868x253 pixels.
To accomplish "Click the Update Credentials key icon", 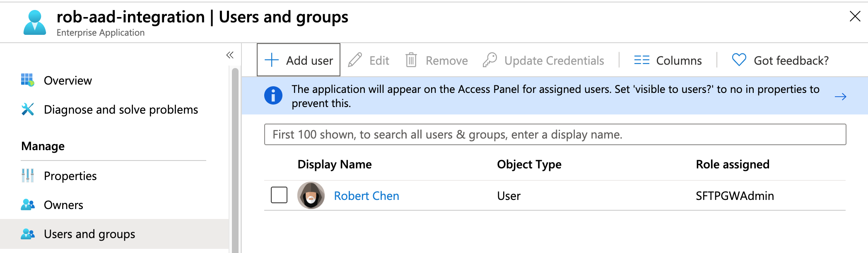I will [490, 60].
